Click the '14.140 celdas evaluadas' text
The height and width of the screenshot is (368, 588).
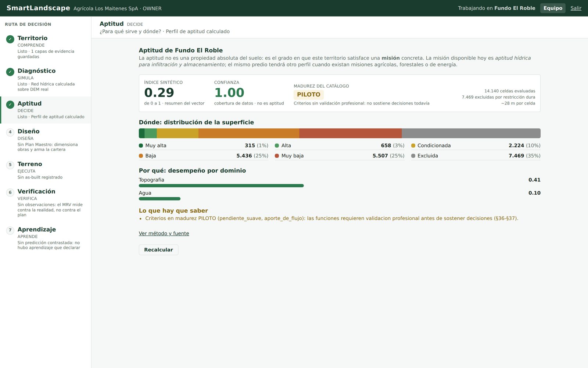pos(510,91)
